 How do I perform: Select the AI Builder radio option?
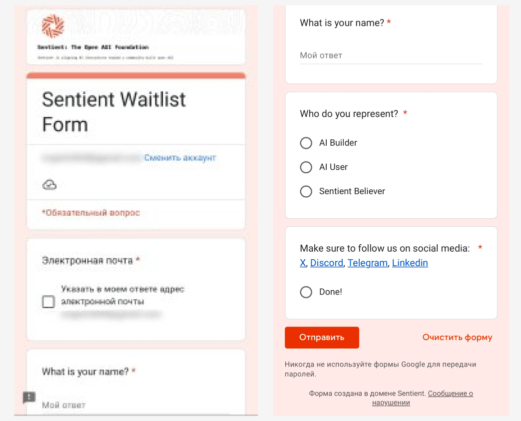point(306,143)
